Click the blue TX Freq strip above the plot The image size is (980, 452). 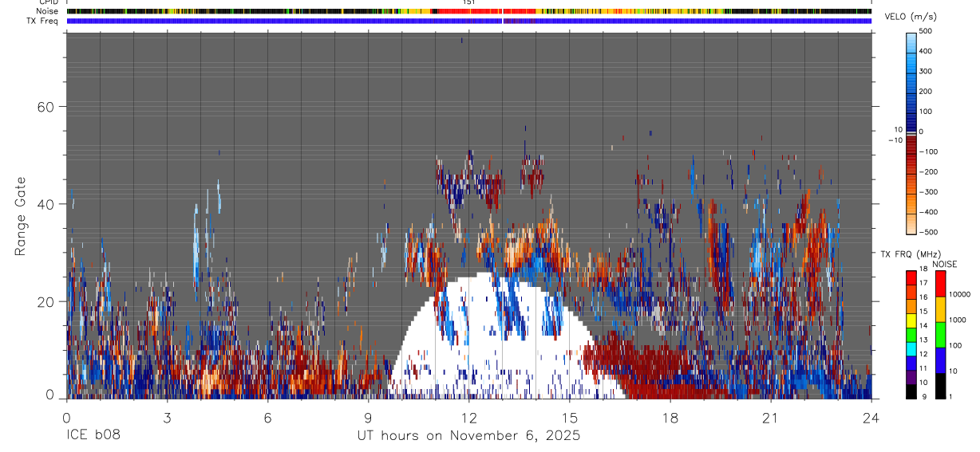[x=468, y=21]
